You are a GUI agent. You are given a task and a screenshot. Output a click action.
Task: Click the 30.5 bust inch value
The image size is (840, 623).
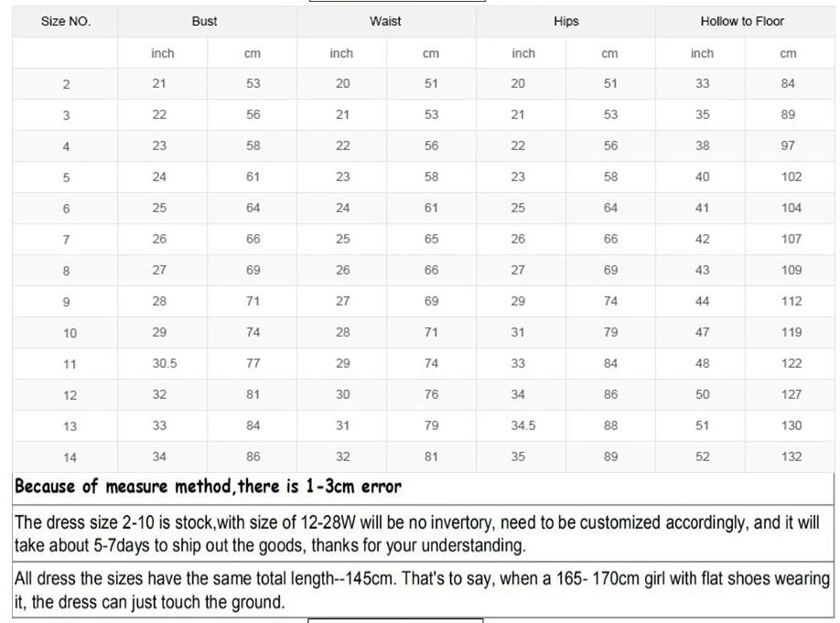[x=165, y=363]
